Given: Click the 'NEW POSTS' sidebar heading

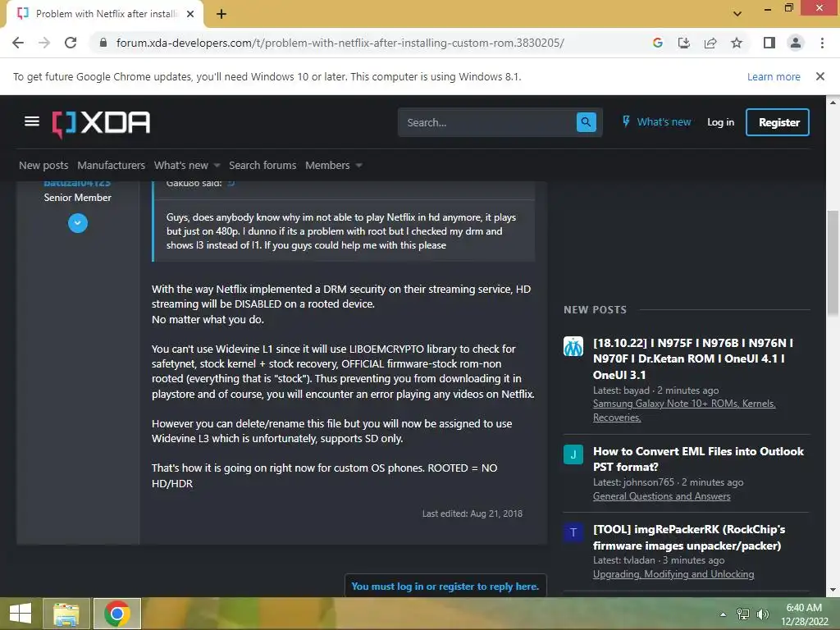Looking at the screenshot, I should (595, 309).
